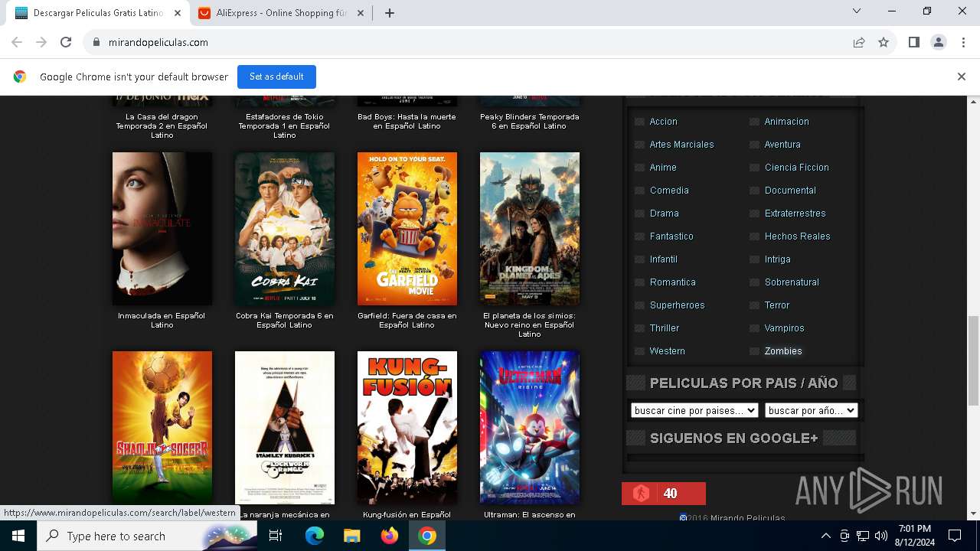Open Thriller genre link
Viewport: 980px width, 551px height.
664,328
